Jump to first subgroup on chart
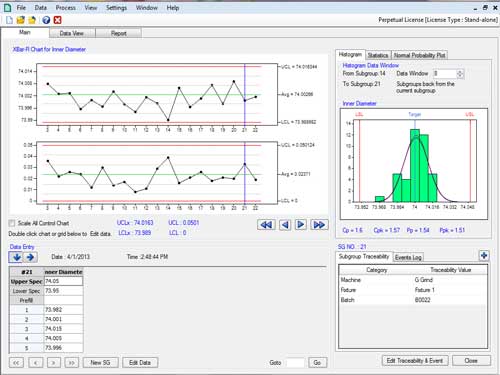 266,225
